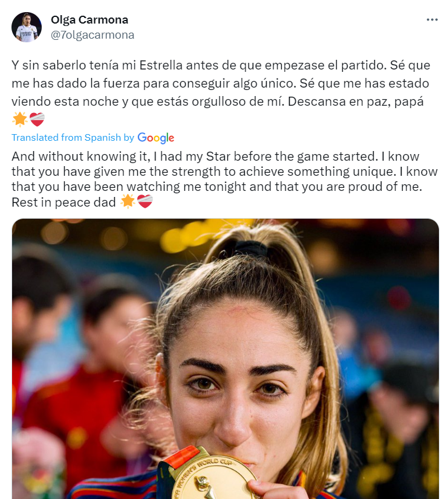Click the original Spanish tweet text

[x=221, y=92]
